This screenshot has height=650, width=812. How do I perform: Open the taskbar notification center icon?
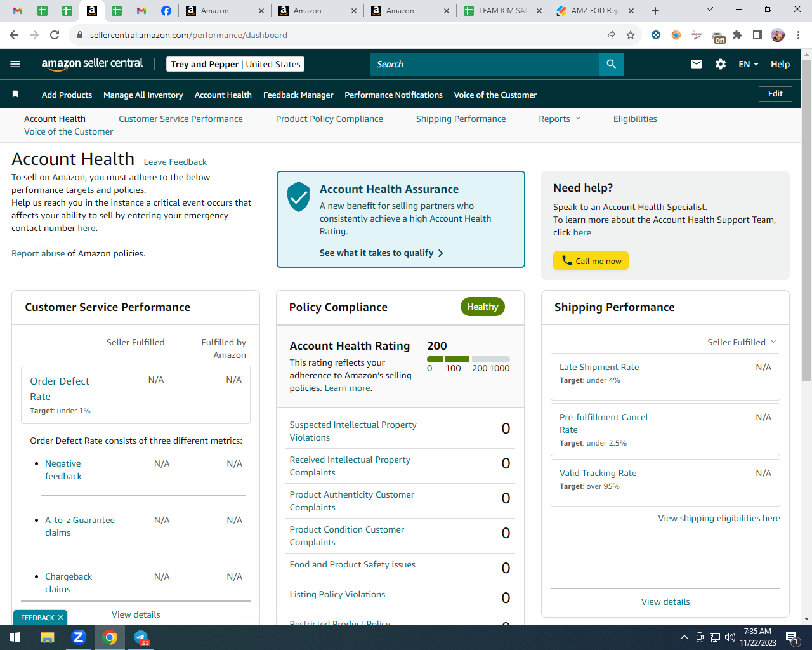pyautogui.click(x=792, y=637)
